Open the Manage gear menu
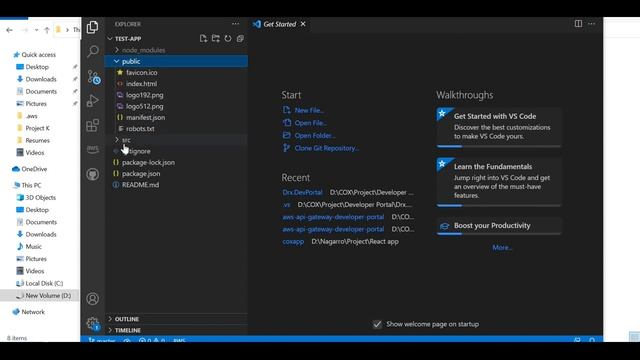The width and height of the screenshot is (640, 360). [x=93, y=324]
